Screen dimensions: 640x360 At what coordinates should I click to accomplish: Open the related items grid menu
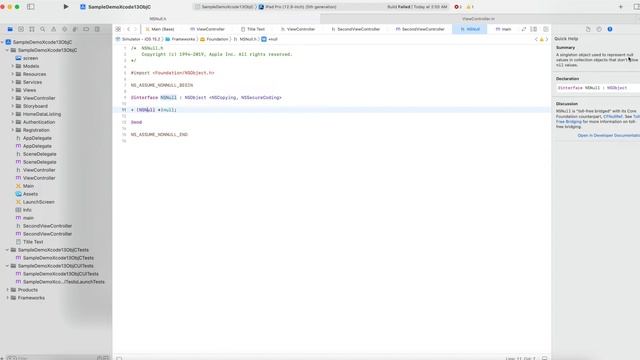[x=118, y=29]
